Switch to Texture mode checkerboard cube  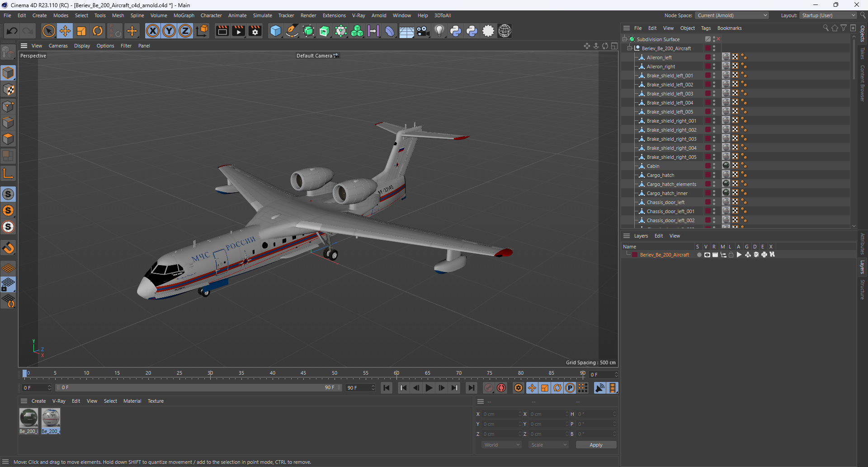(x=8, y=90)
